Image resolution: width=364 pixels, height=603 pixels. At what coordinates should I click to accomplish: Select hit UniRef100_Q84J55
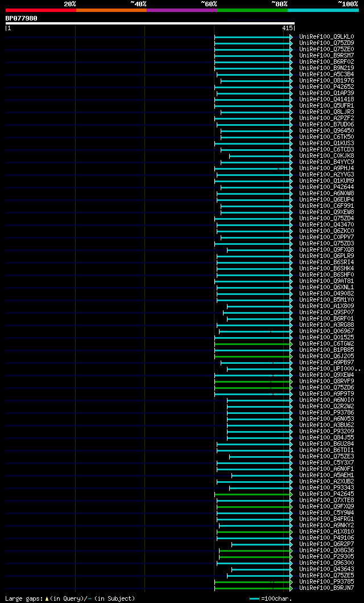[327, 438]
